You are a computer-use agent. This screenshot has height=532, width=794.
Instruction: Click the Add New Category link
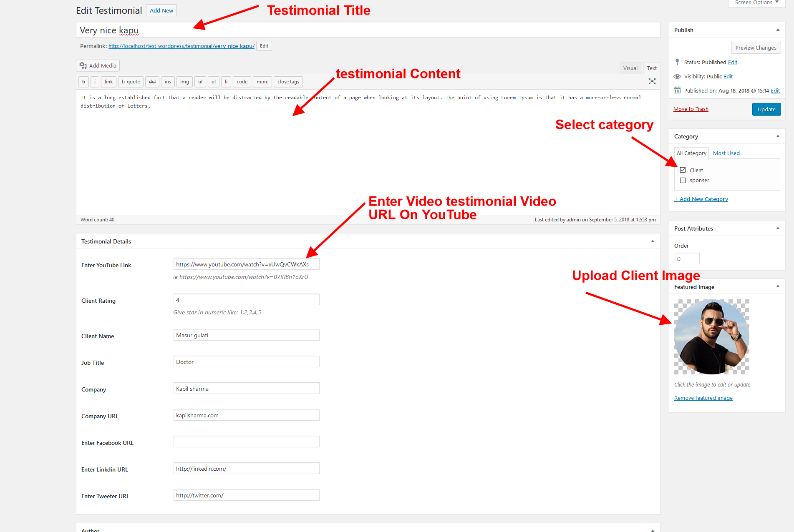[701, 199]
